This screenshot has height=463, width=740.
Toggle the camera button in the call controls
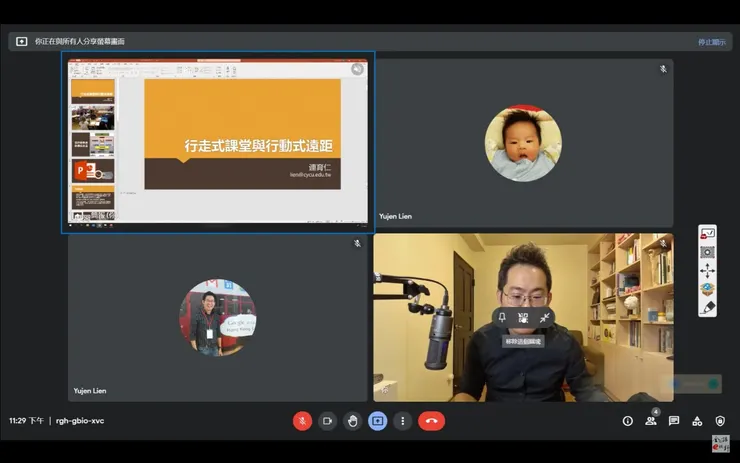[x=327, y=421]
